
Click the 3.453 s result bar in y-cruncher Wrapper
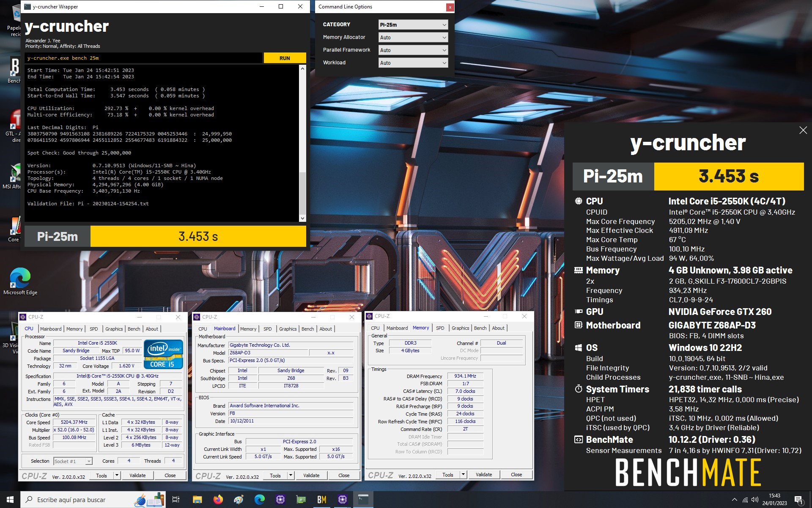click(x=198, y=236)
